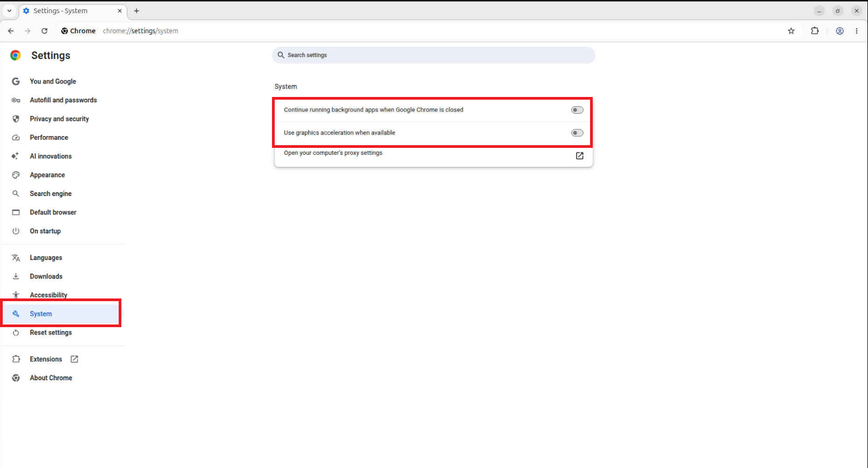Image resolution: width=868 pixels, height=468 pixels.
Task: Expand the tab search dropdown arrow
Action: tap(9, 11)
